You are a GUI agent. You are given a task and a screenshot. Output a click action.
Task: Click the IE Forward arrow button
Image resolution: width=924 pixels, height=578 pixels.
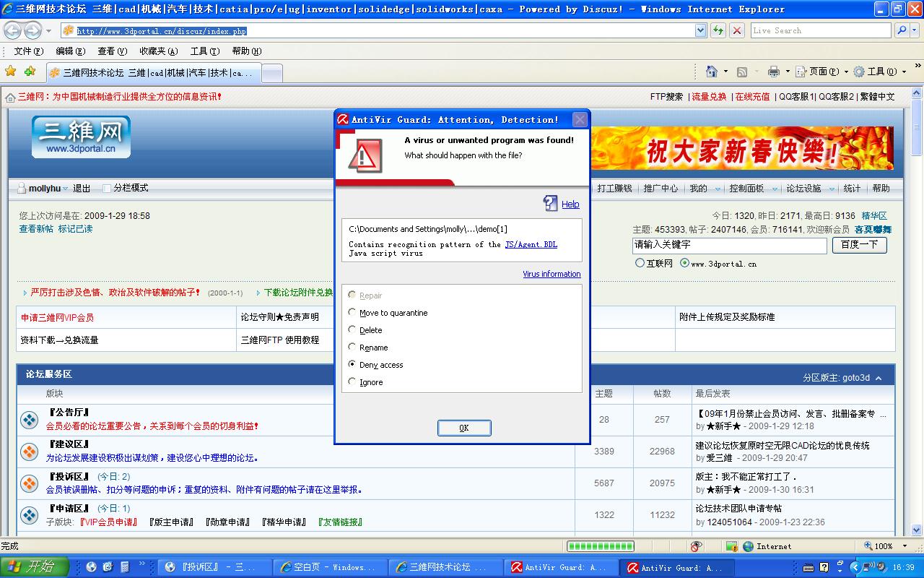32,30
